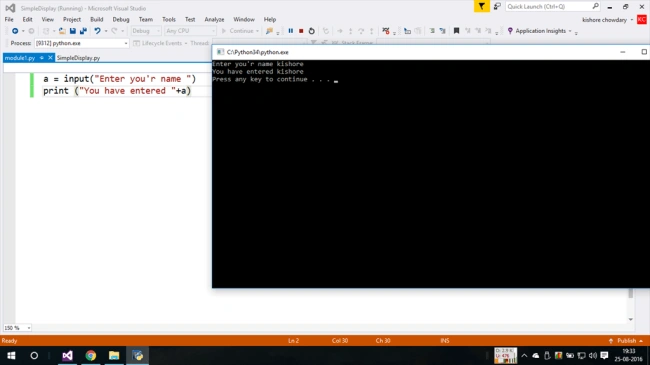The image size is (650, 365).
Task: Pause debugging with the Break All icon
Action: click(291, 31)
